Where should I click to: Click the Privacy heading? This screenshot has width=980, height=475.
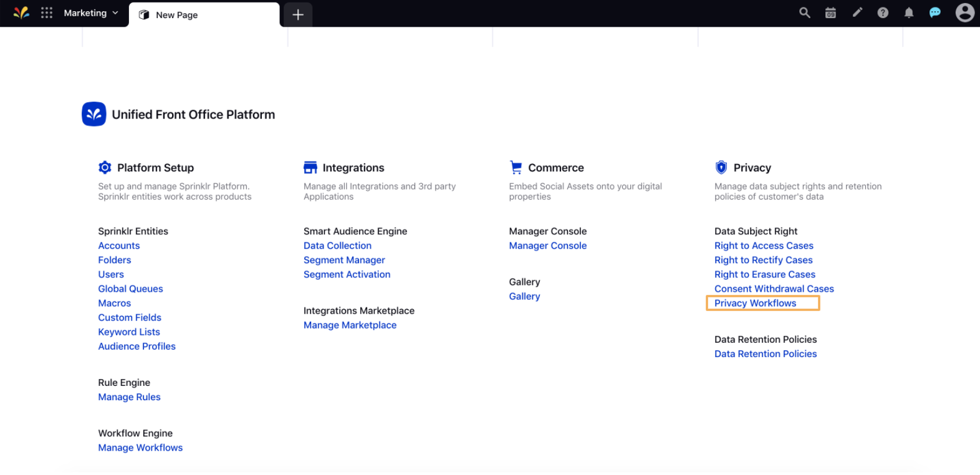click(x=752, y=168)
